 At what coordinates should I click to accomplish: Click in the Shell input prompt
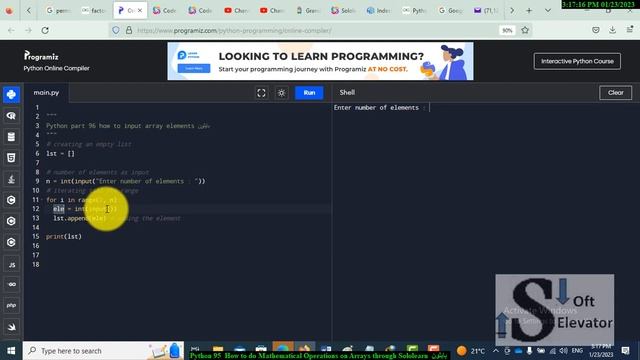tap(429, 108)
